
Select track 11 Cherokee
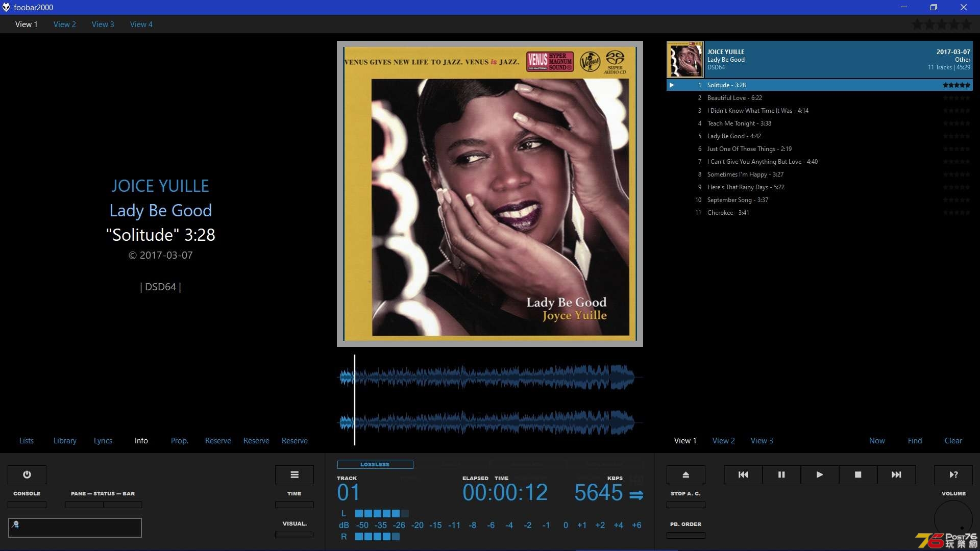pos(819,213)
